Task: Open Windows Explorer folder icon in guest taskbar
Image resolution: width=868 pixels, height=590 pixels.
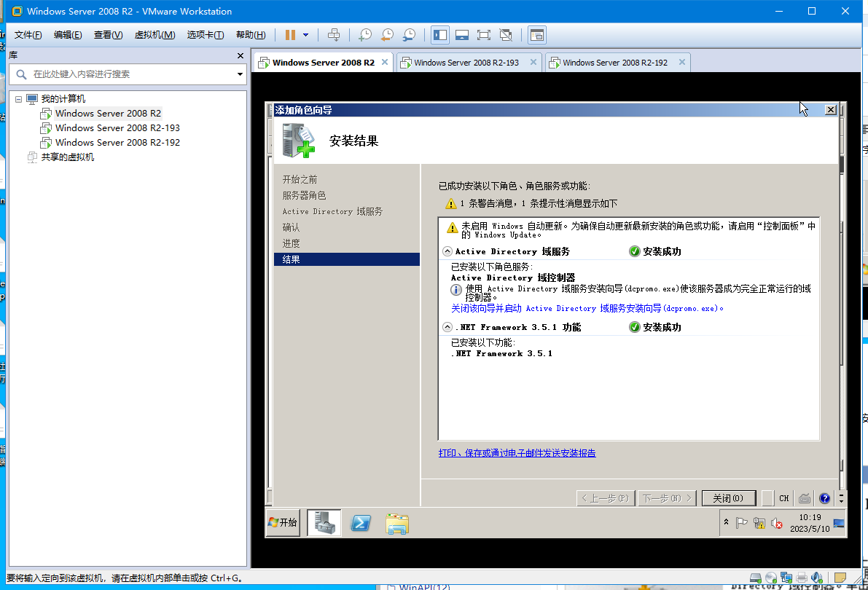Action: [x=397, y=524]
